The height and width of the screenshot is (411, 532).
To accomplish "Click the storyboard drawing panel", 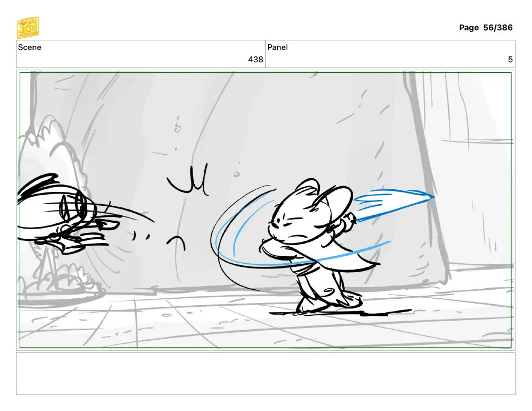I will (265, 210).
